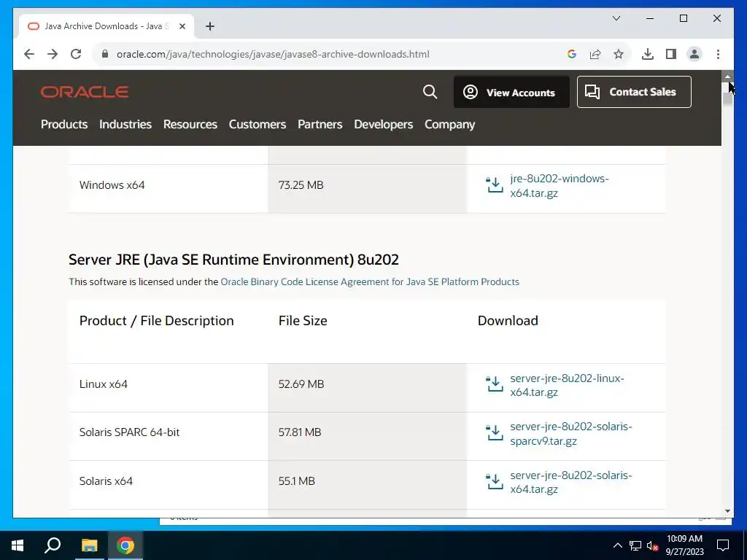Select the 57.81 MB file size
This screenshot has height=560, width=747.
[x=300, y=432]
